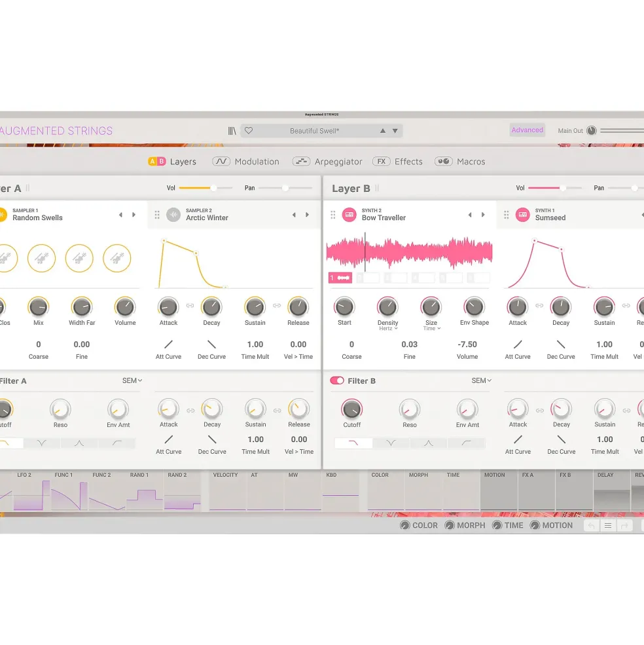Grab the drag handle beside Synth 1

click(507, 215)
